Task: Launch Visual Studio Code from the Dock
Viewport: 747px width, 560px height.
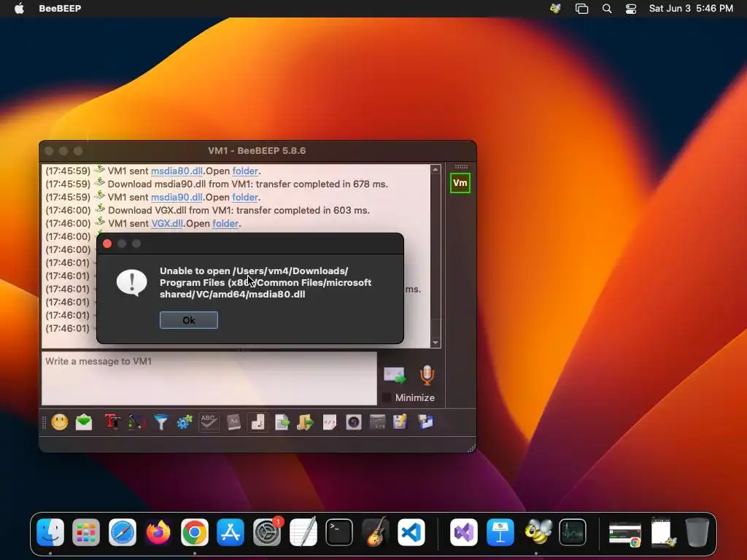Action: coord(411,532)
